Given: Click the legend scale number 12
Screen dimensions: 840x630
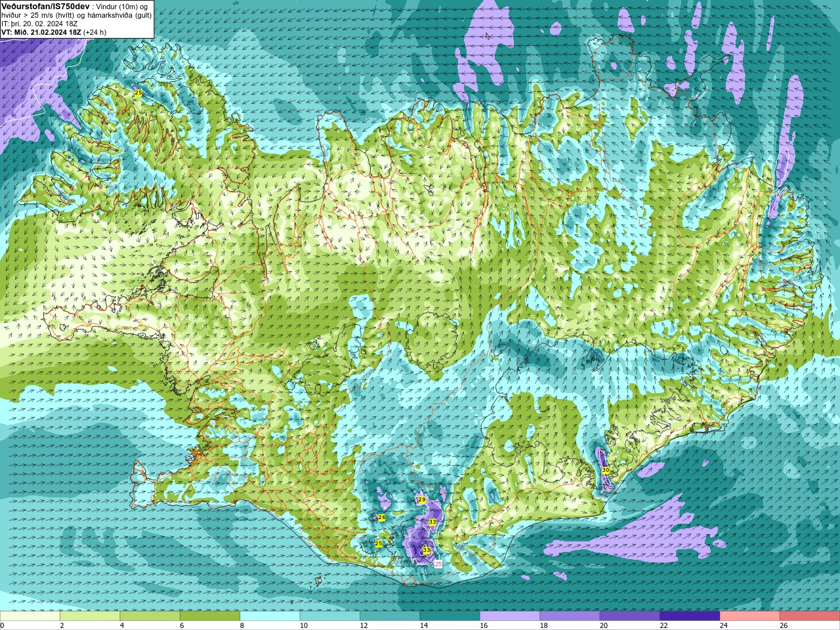Looking at the screenshot, I should tap(364, 625).
